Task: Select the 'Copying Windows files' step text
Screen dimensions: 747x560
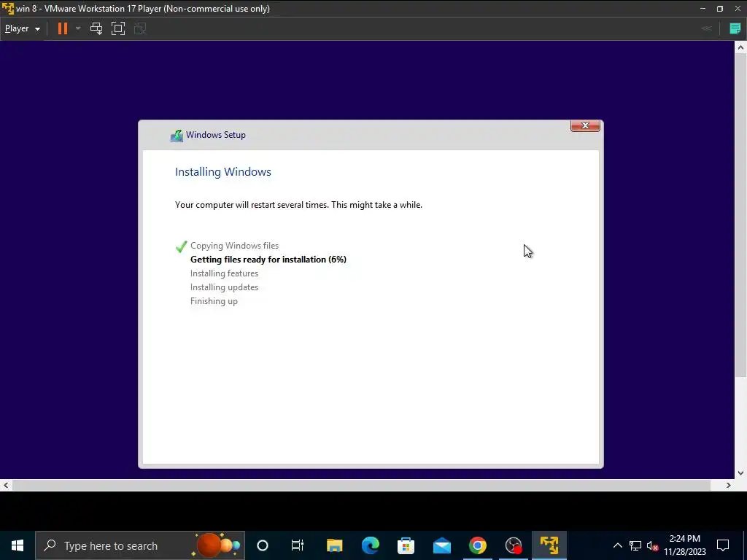Action: tap(234, 246)
